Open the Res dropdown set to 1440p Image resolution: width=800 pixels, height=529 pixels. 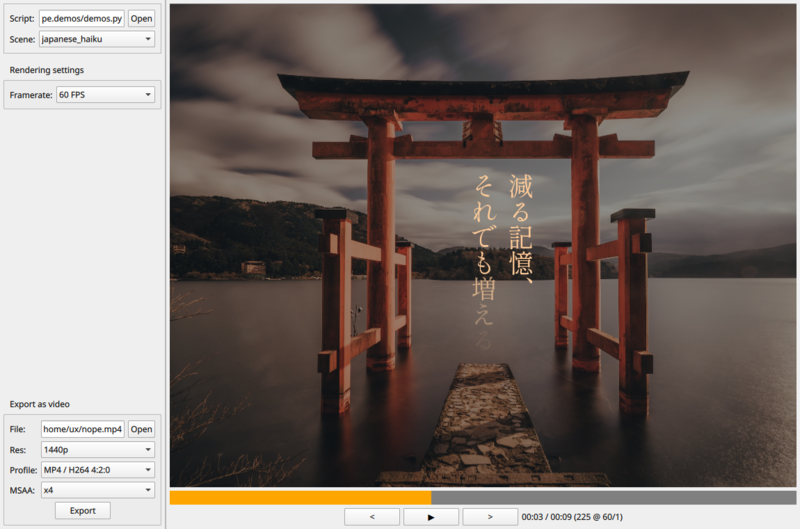[97, 449]
